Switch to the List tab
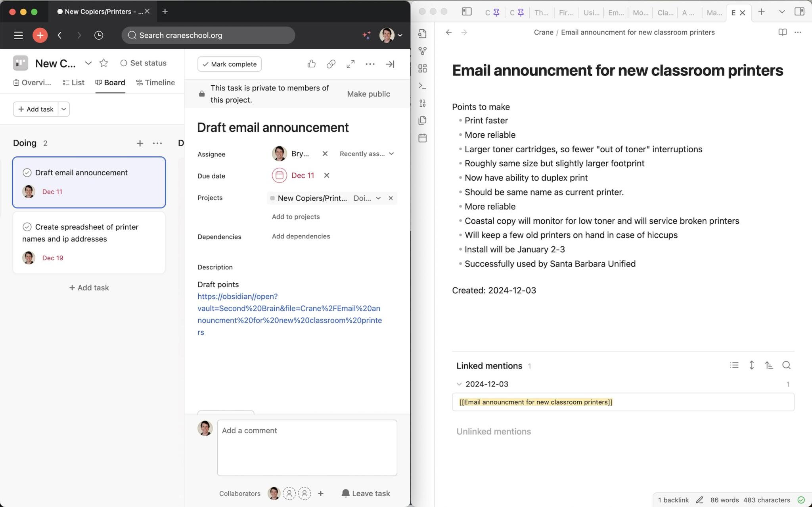The image size is (812, 507). (73, 83)
